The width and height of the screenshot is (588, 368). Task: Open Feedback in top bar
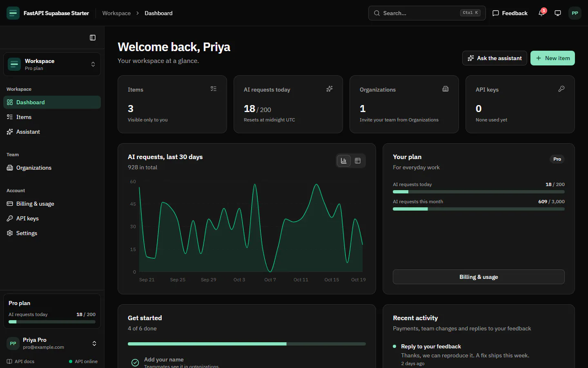[510, 13]
